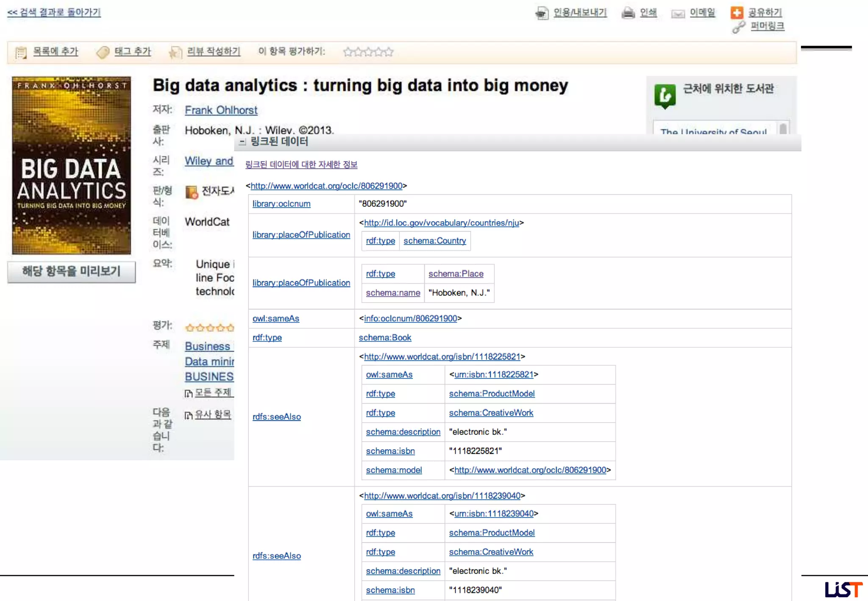868x601 pixels.
Task: Click the preview this item button
Action: coord(71,271)
